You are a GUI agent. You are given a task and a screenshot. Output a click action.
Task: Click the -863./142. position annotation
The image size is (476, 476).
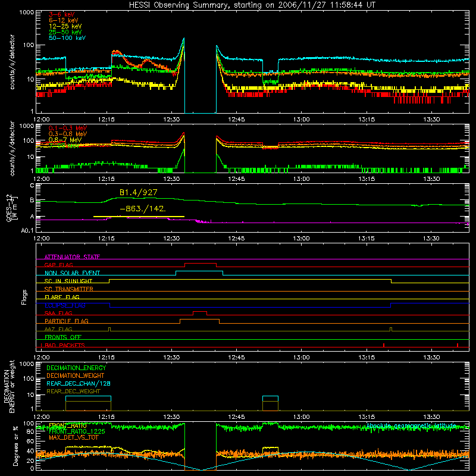click(143, 209)
